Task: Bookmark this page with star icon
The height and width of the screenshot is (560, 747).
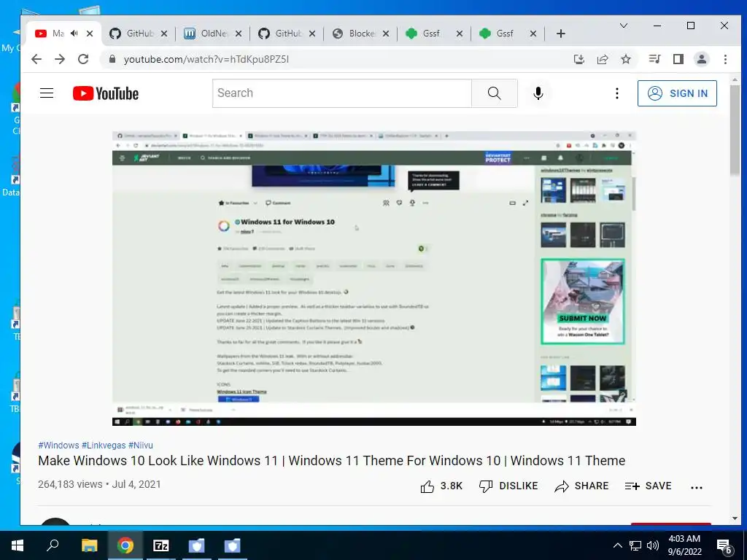Action: [625, 59]
